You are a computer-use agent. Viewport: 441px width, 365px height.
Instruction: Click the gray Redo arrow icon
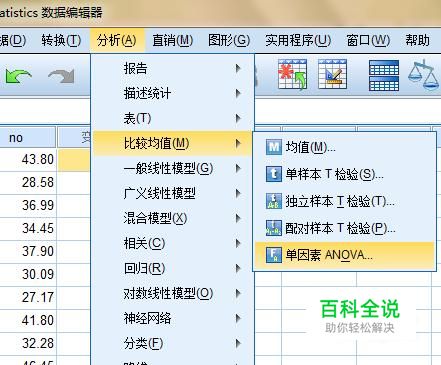[x=61, y=76]
